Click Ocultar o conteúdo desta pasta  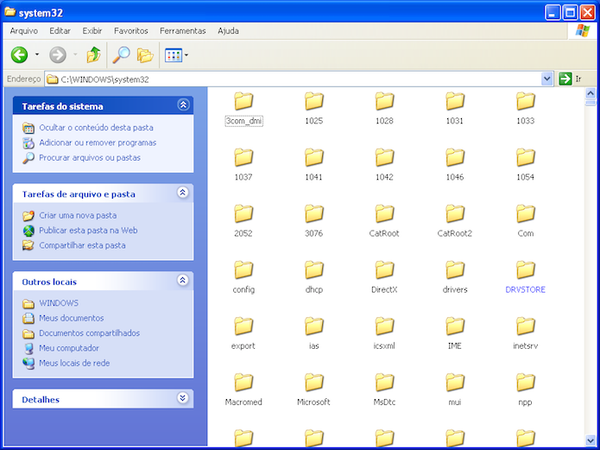click(96, 128)
